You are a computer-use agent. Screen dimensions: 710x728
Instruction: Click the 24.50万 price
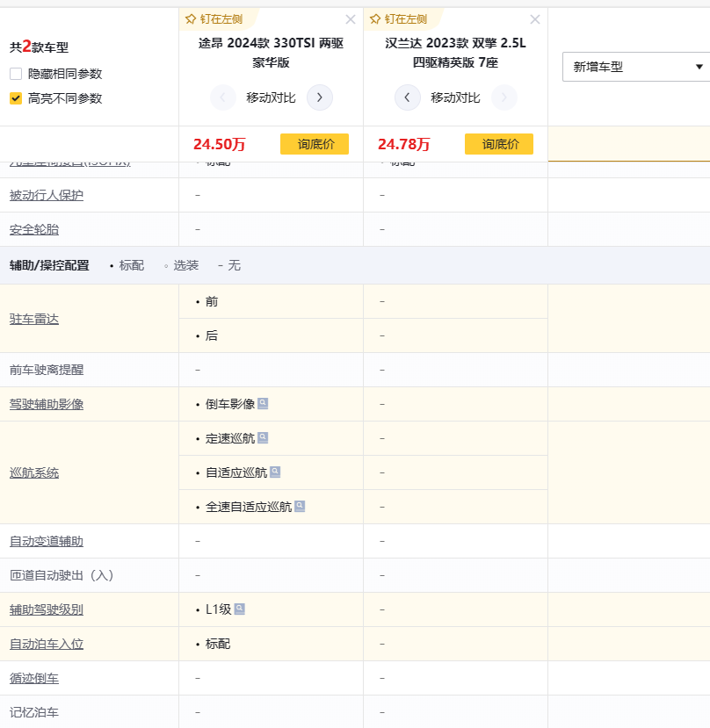coord(220,144)
